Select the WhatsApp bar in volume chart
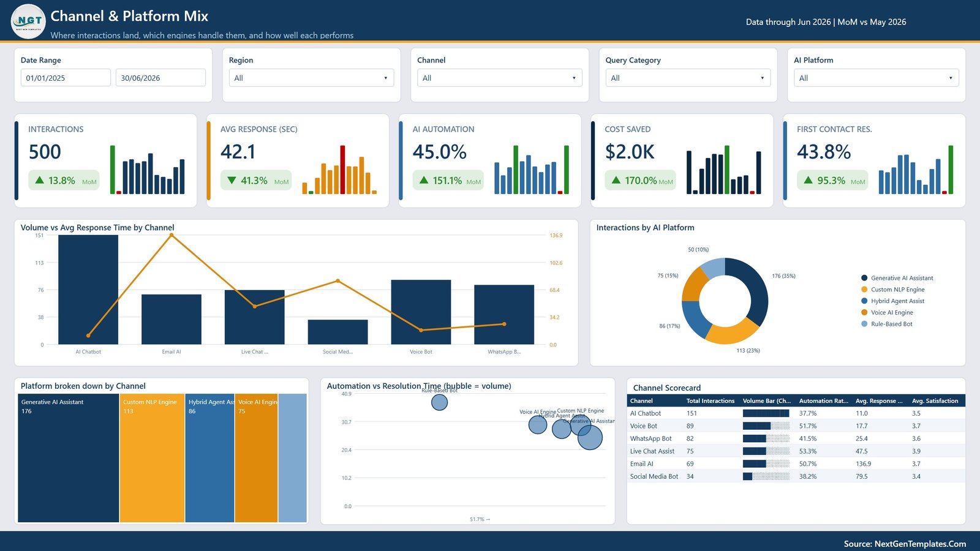Screen dimensions: 980x551 (504, 315)
